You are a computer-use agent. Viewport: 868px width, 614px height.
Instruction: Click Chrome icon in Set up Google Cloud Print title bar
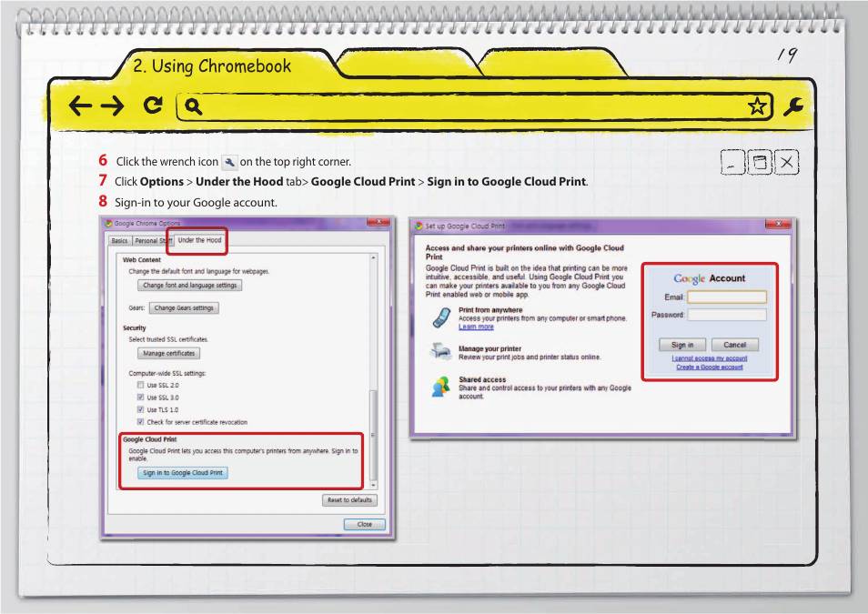419,226
